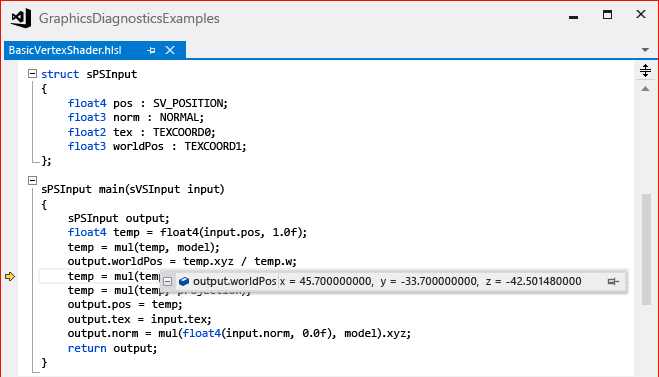
Task: Click the output.norm assignment line
Action: click(239, 333)
